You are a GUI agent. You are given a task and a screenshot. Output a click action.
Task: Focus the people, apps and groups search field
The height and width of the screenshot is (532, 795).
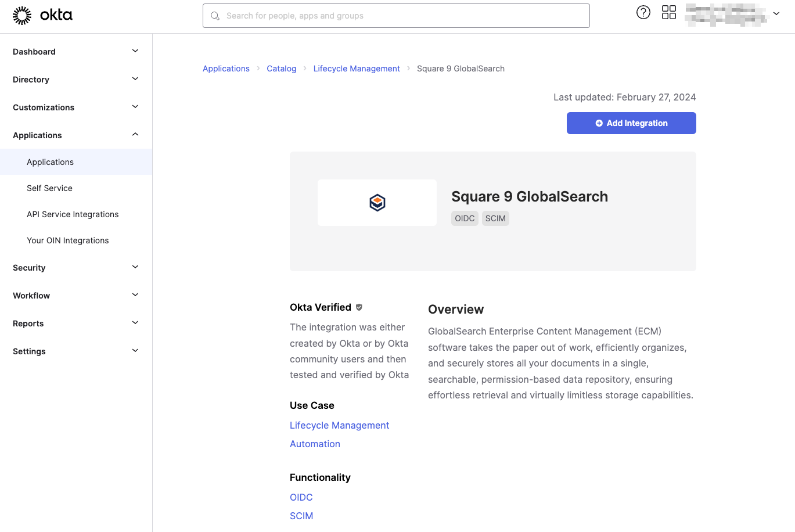pos(396,16)
